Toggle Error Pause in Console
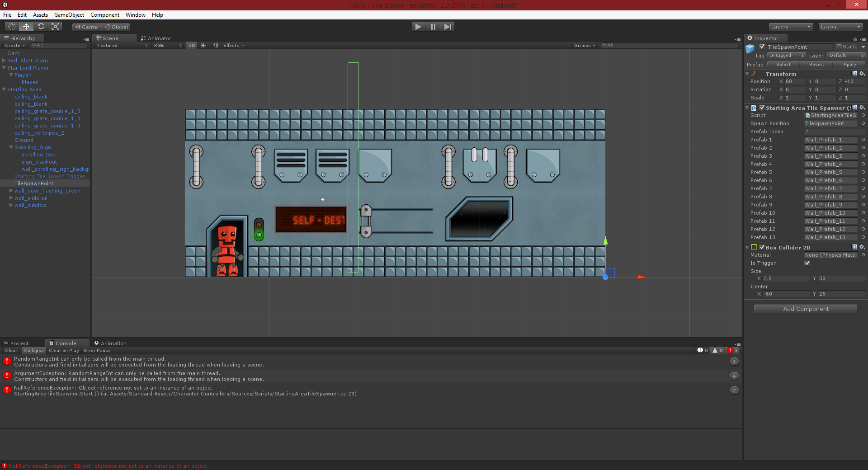Image resolution: width=868 pixels, height=470 pixels. [x=97, y=350]
